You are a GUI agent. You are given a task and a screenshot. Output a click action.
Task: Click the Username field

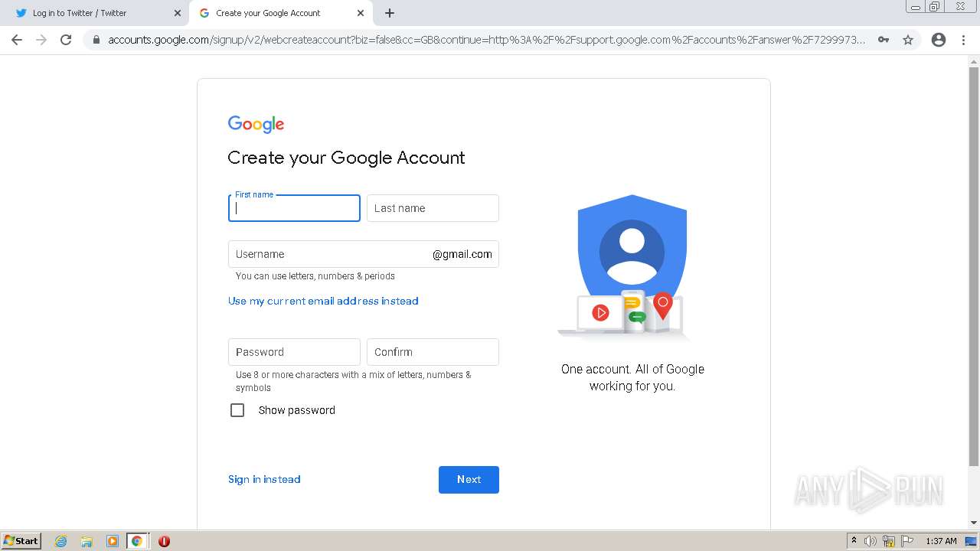364,254
